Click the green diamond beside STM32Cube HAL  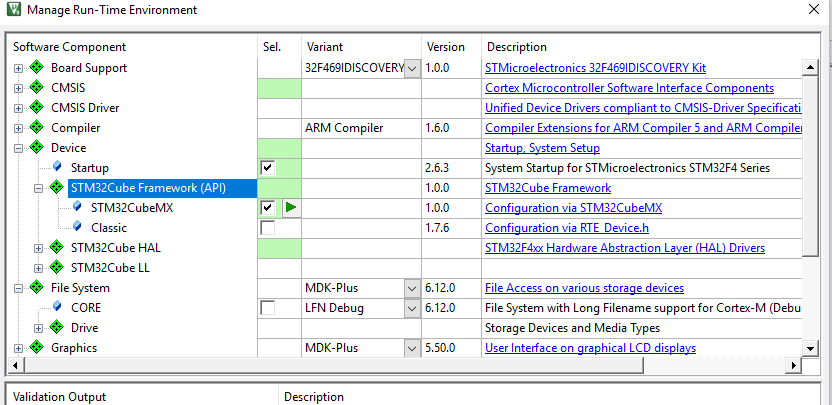[56, 247]
